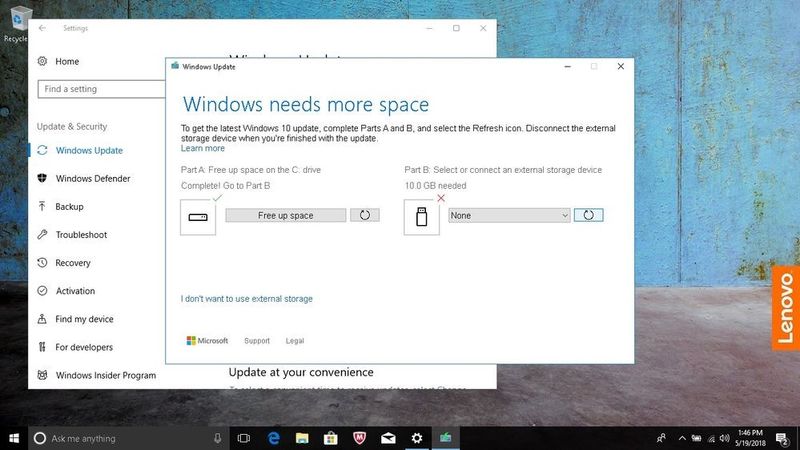This screenshot has height=450, width=800.
Task: Minimize the Windows Update dialog
Action: coord(567,66)
